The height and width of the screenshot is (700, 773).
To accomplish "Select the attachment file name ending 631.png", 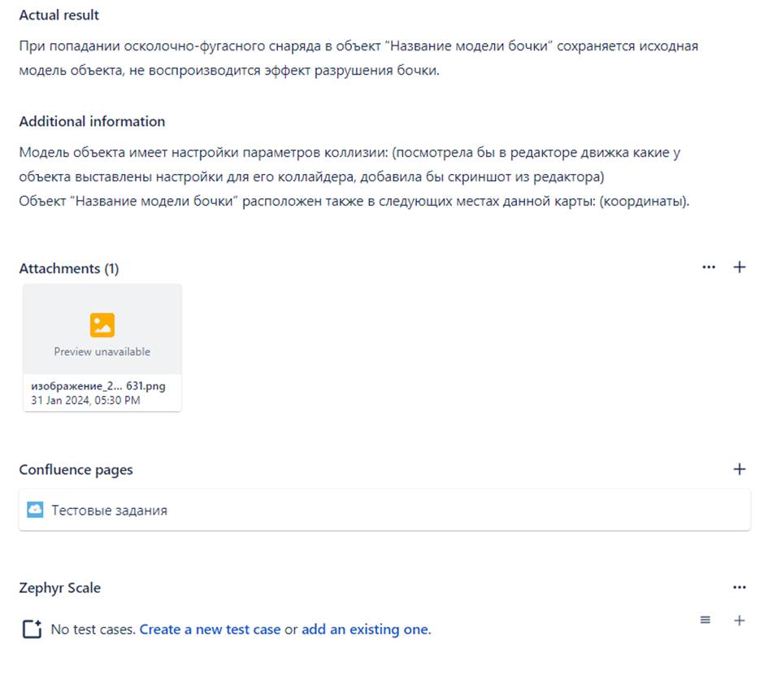I will (98, 386).
